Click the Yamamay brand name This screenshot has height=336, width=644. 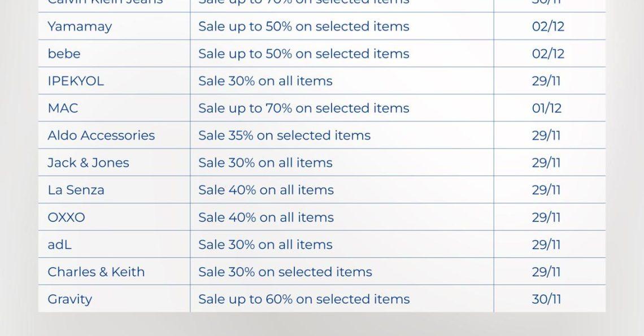(x=80, y=27)
